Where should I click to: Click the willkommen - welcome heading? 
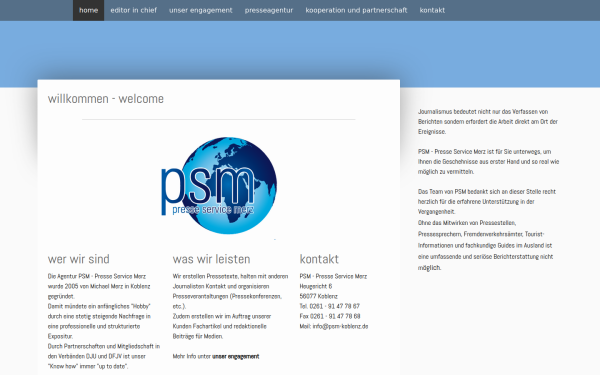click(106, 99)
